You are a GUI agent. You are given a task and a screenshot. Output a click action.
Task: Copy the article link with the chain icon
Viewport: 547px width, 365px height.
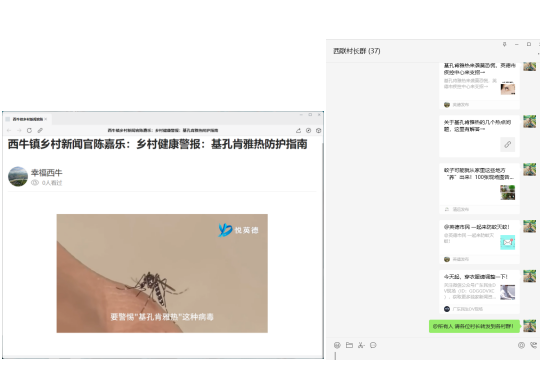[40, 130]
